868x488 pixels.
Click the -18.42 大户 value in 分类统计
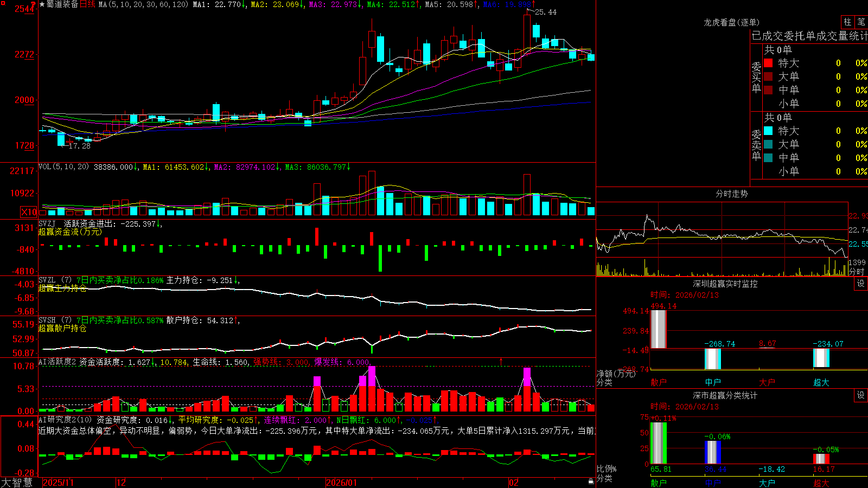pos(771,469)
